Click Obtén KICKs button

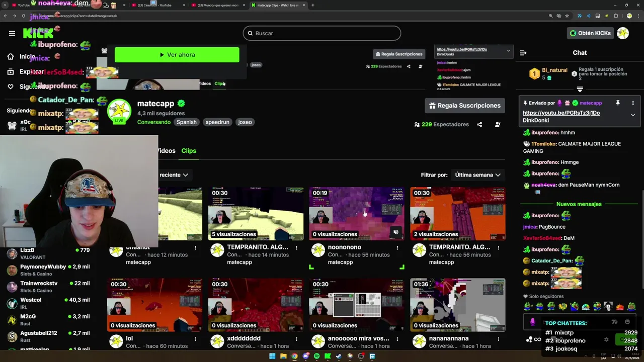point(590,33)
